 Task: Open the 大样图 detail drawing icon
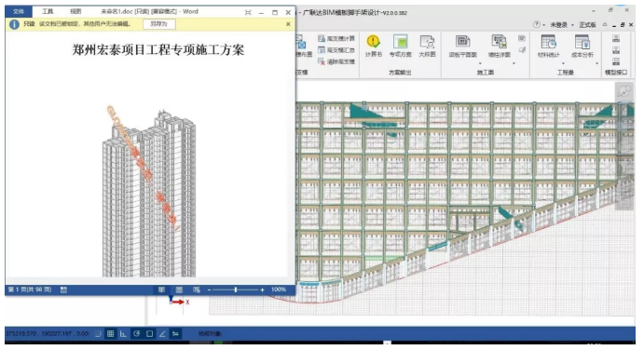click(x=427, y=46)
